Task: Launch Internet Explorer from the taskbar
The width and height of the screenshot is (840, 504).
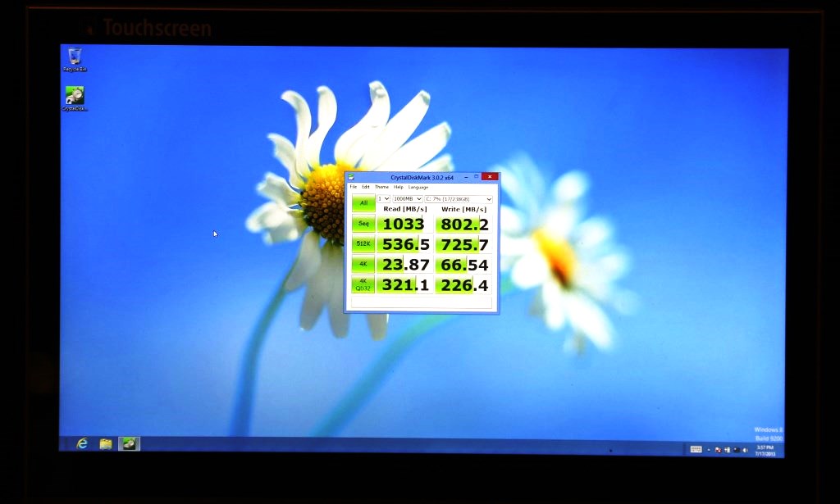Action: coord(82,443)
